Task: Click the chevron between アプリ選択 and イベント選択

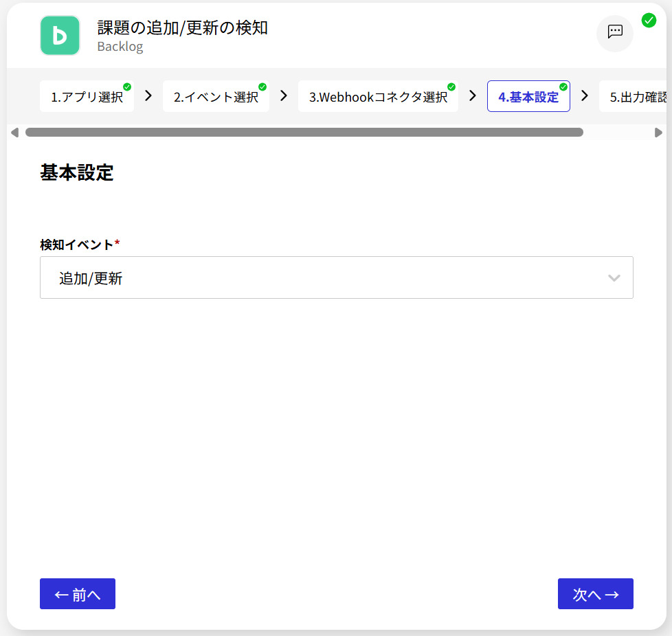Action: [x=148, y=96]
